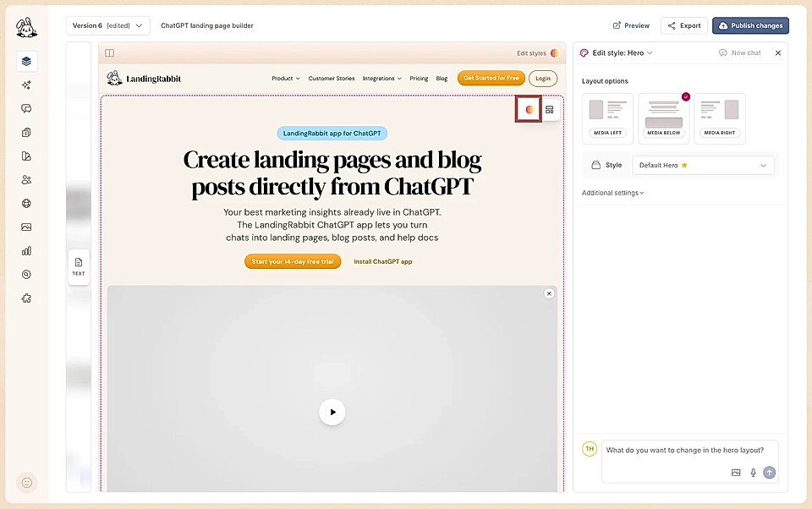Open Customer Stories nav item

332,78
